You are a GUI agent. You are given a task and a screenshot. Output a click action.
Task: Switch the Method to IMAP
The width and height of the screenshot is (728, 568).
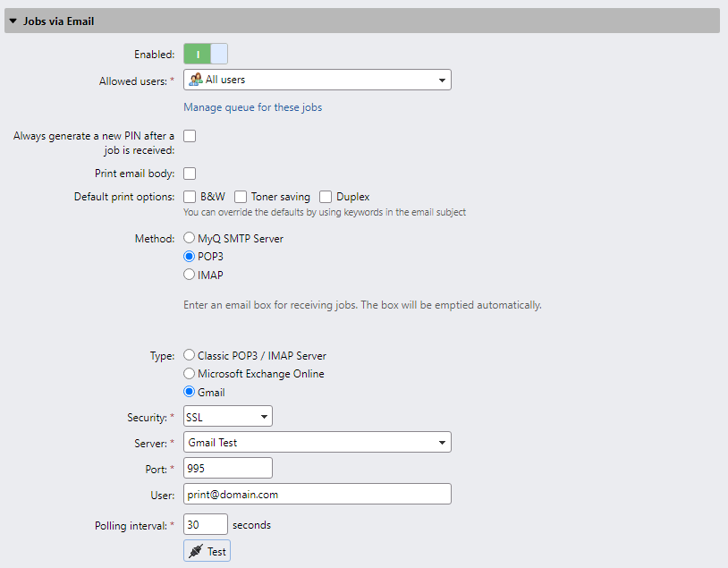point(189,275)
